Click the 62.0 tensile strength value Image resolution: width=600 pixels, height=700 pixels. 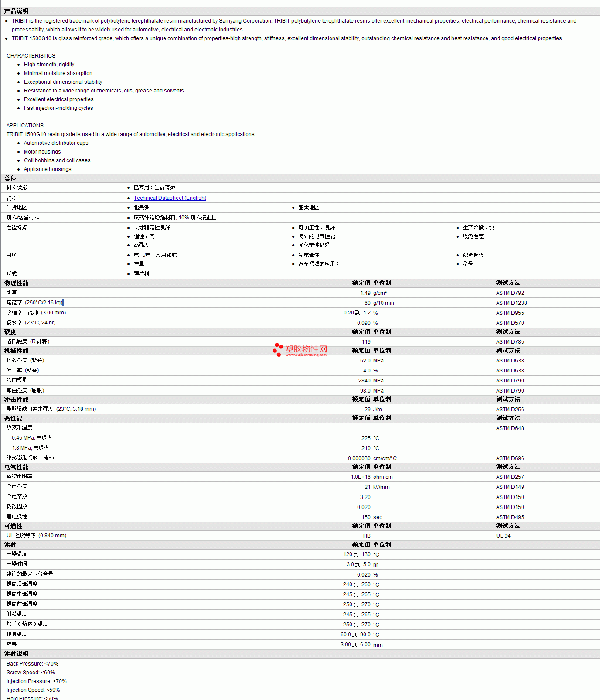pyautogui.click(x=365, y=361)
